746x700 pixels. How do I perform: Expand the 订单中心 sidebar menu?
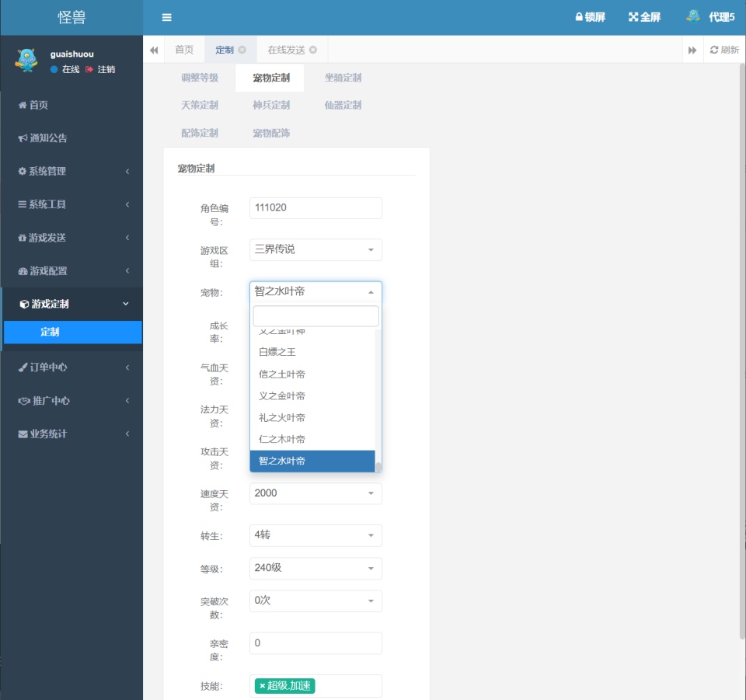point(71,367)
